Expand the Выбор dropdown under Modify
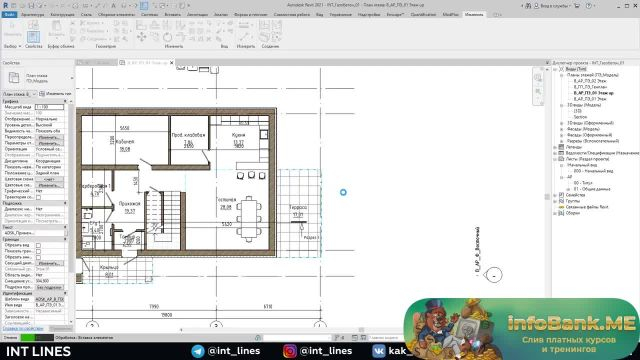Screen dimensions: 640x360 pyautogui.click(x=12, y=46)
